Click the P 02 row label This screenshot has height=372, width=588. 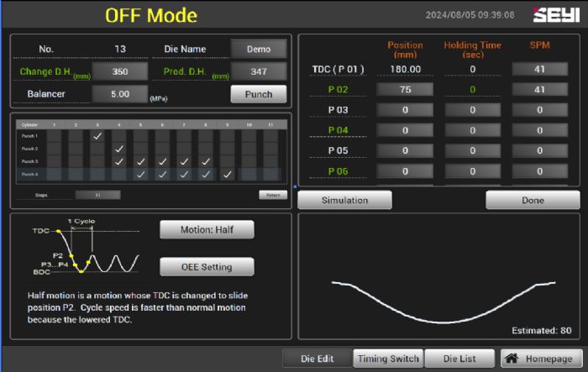339,90
